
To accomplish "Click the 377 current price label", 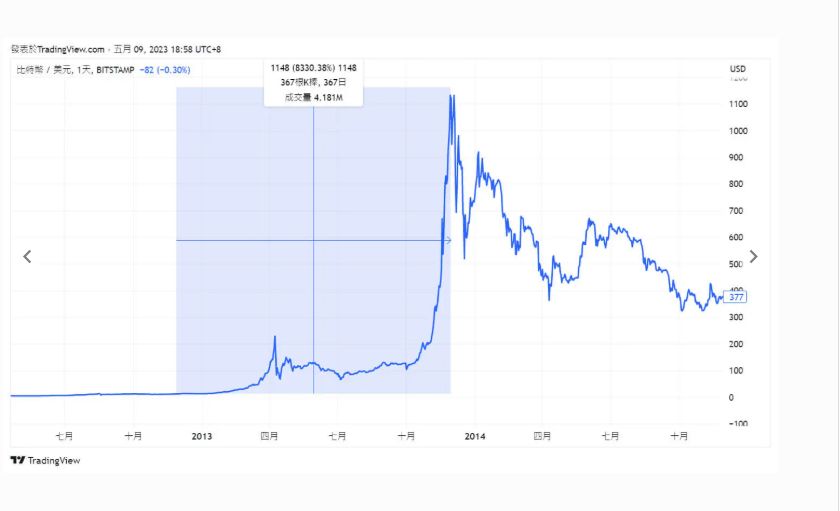I will [x=736, y=297].
